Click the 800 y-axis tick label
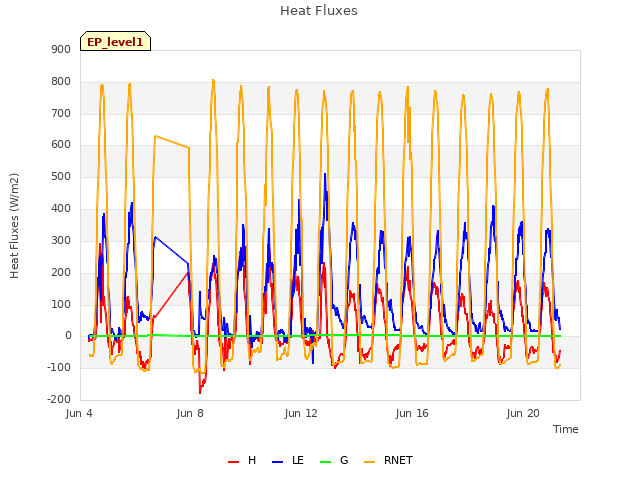Screen dimensions: 640x480 (x=61, y=82)
